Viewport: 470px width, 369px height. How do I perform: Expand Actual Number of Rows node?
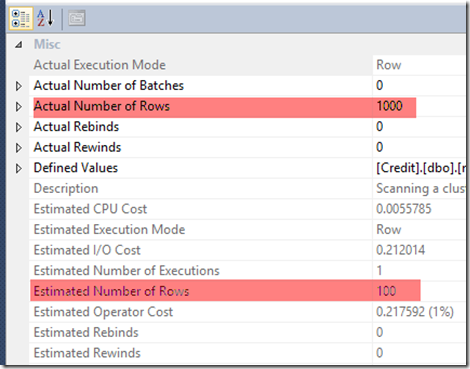coord(19,107)
